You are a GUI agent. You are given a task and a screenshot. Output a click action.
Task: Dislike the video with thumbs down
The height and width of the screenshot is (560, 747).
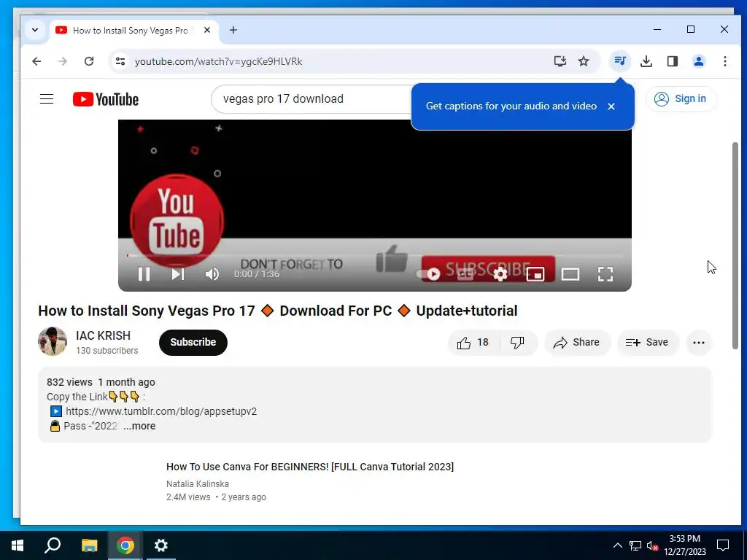518,343
